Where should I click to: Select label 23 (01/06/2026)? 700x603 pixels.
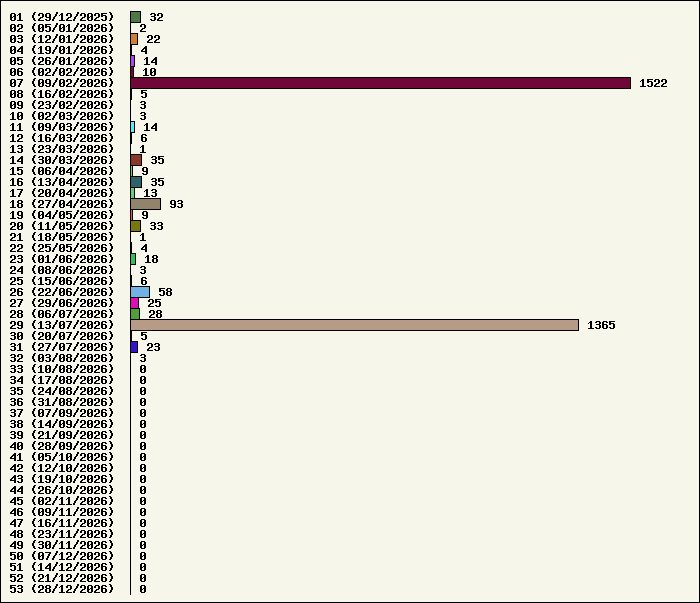62,259
